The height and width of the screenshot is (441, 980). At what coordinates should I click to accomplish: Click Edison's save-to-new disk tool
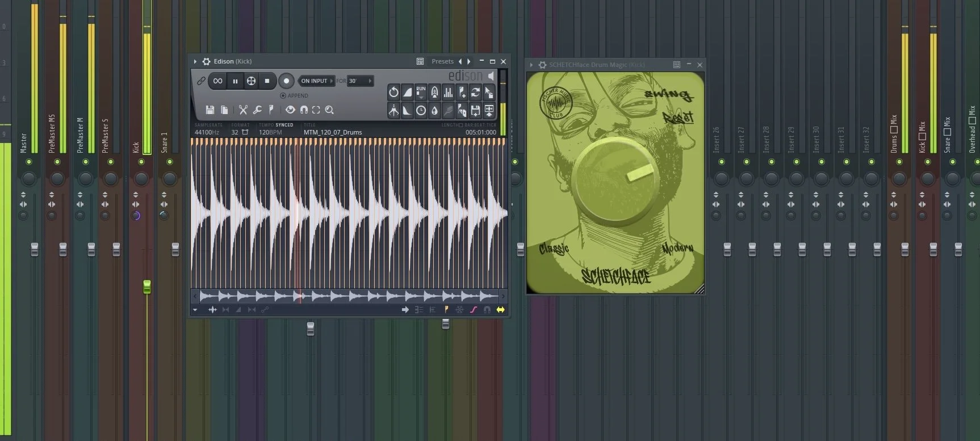coord(475,110)
